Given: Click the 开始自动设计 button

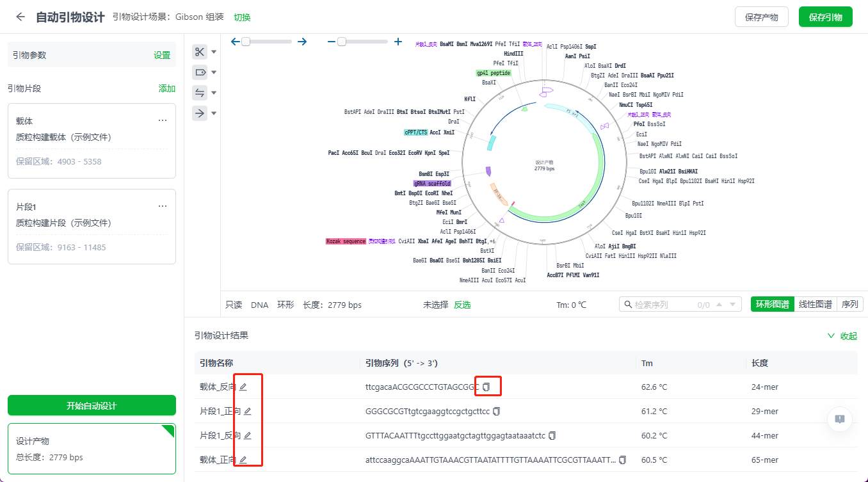Looking at the screenshot, I should [x=92, y=406].
